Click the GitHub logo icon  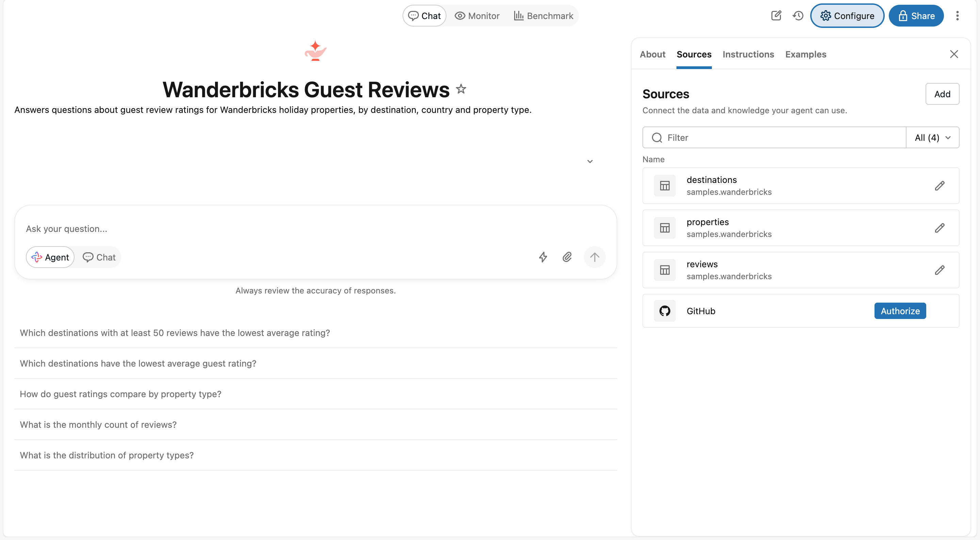point(665,311)
